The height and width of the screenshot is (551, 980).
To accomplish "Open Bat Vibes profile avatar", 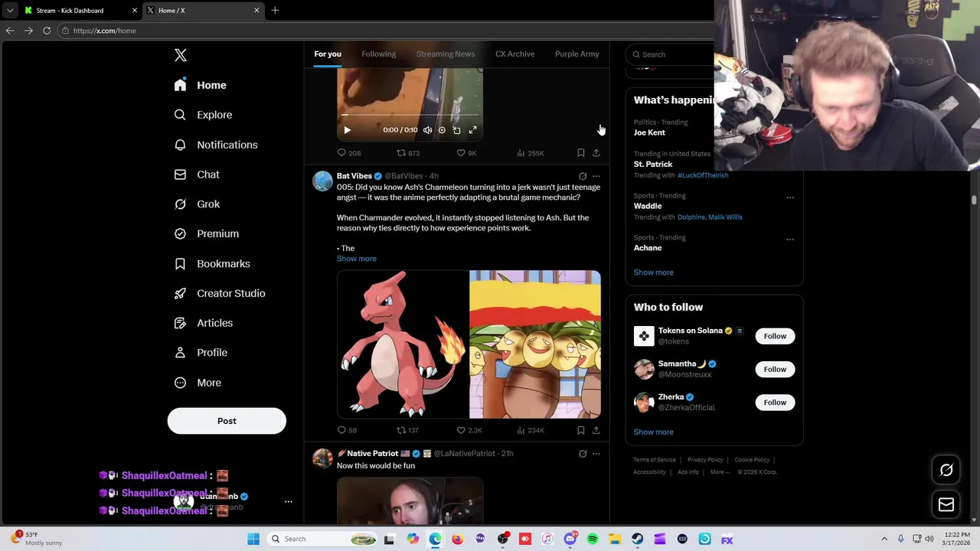I will [322, 181].
